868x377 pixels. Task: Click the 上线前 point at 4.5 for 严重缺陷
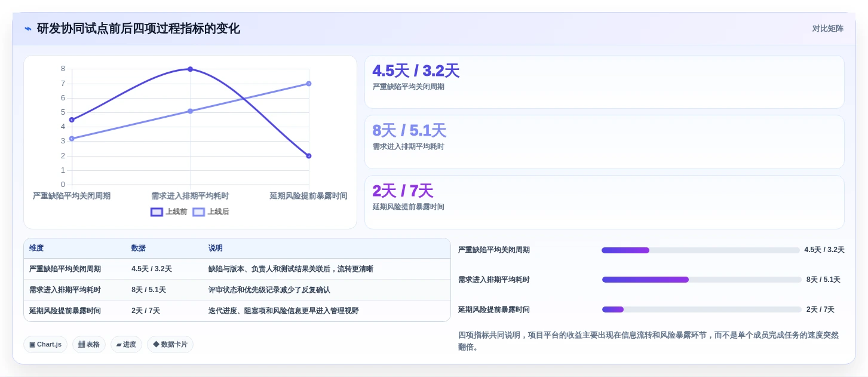tap(72, 120)
